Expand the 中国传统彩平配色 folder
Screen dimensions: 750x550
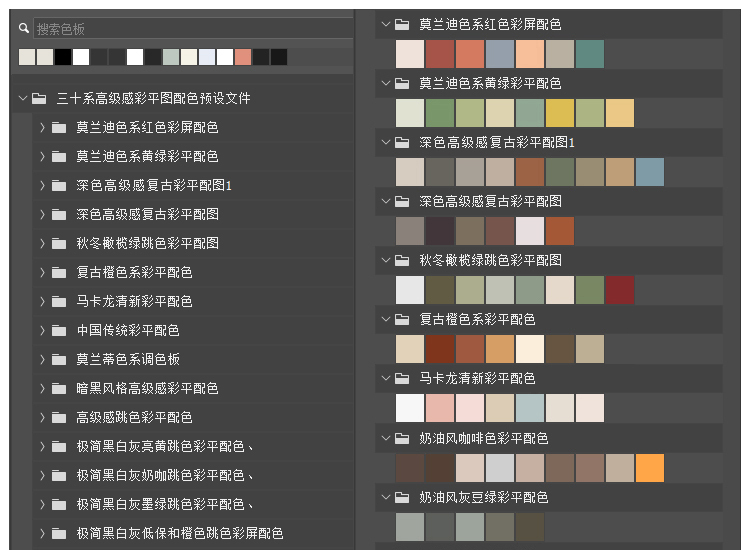(x=42, y=330)
